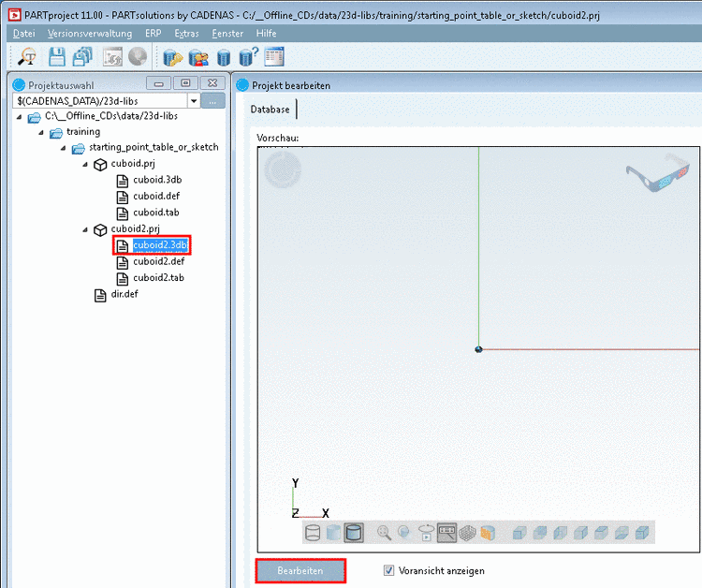Click the origin point in the preview
The width and height of the screenshot is (702, 588).
(x=478, y=349)
